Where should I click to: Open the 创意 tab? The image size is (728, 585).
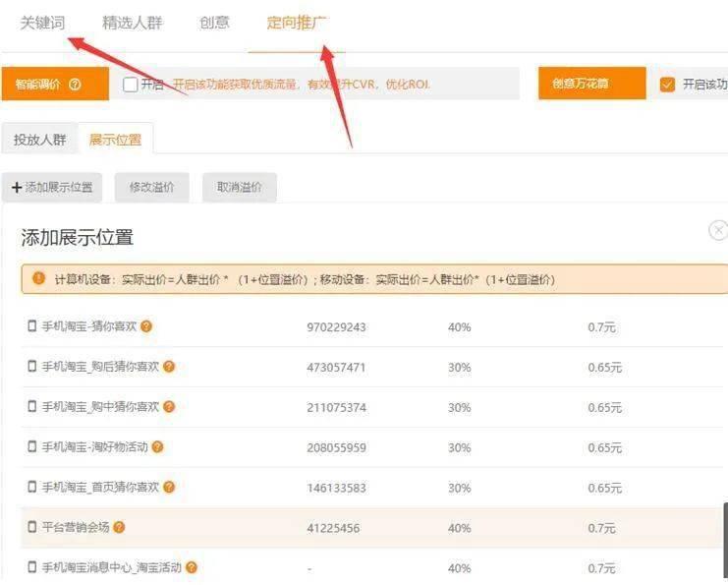[x=214, y=23]
